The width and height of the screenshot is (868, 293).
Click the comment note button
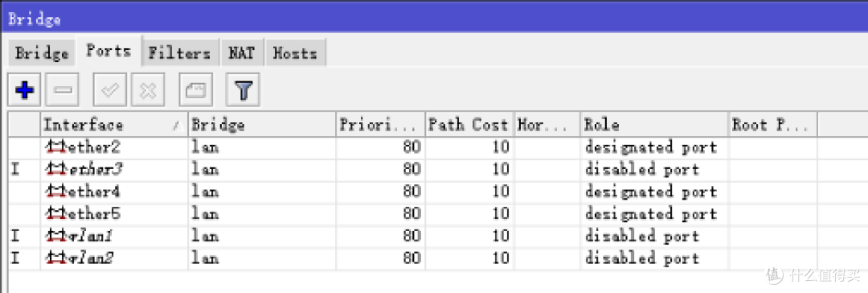[x=195, y=90]
